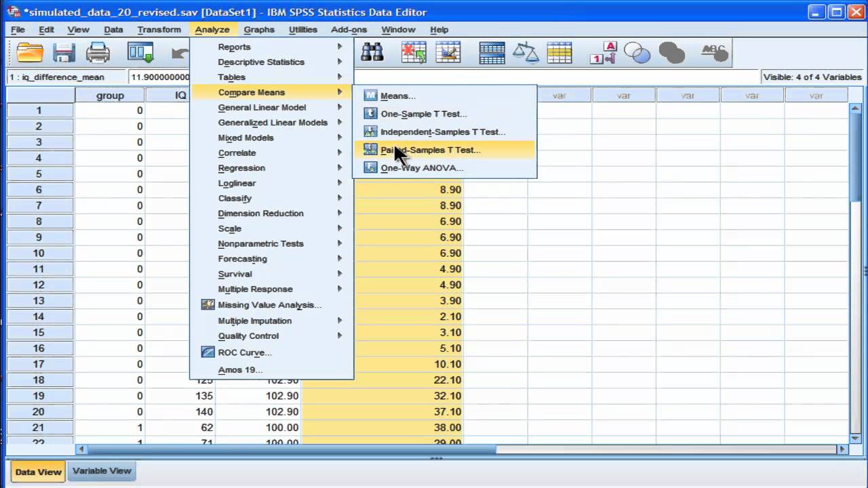868x488 pixels.
Task: Select row header 10
Action: (40, 253)
